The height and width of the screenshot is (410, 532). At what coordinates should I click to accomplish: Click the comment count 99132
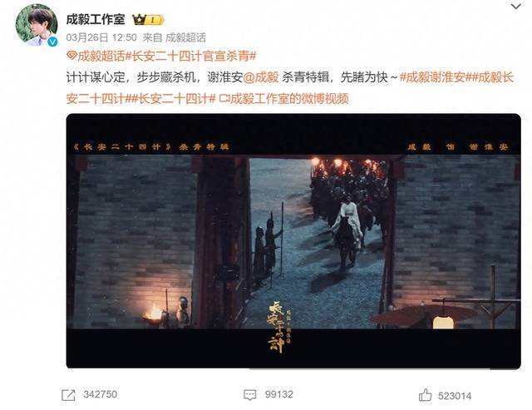(279, 395)
